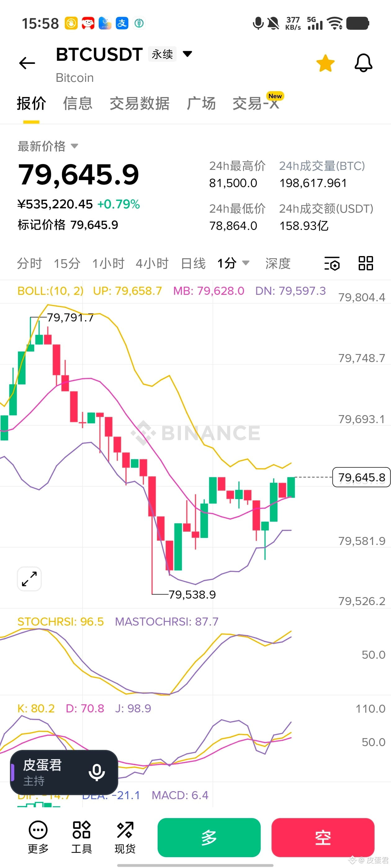The image size is (391, 868).
Task: Choose the 日线 interval
Action: 193,263
